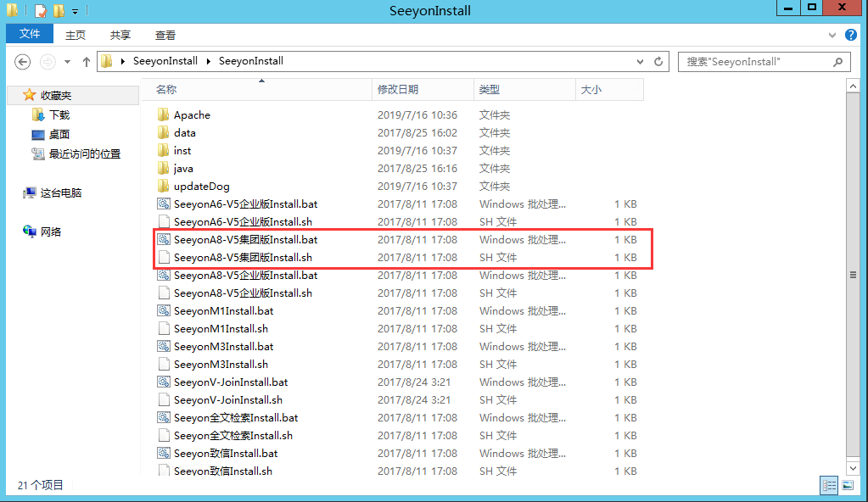Open the 共享 ribbon tab
Viewport: 868px width, 502px height.
pos(120,35)
